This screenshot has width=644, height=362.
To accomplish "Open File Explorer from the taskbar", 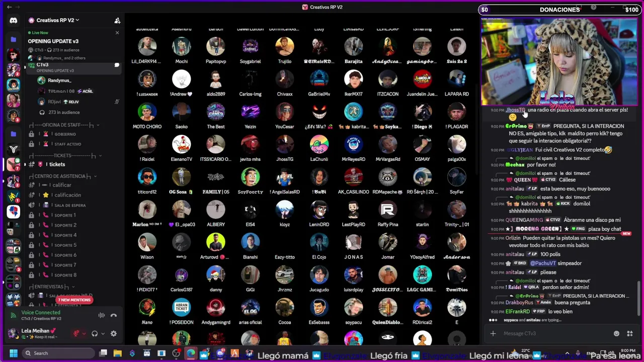I will click(x=117, y=353).
